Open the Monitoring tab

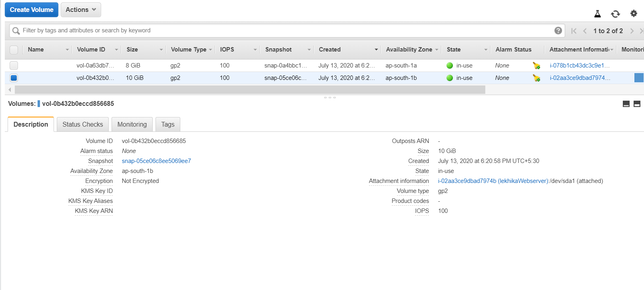[x=132, y=124]
